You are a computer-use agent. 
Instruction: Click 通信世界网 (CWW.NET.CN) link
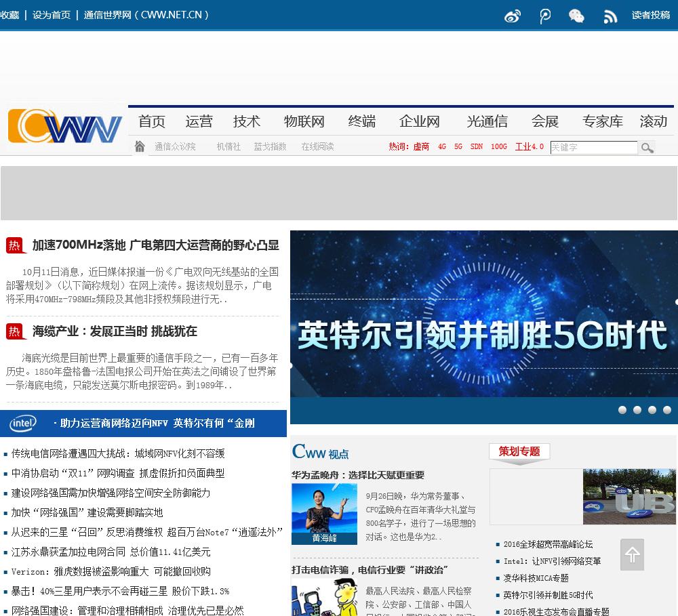(x=146, y=15)
